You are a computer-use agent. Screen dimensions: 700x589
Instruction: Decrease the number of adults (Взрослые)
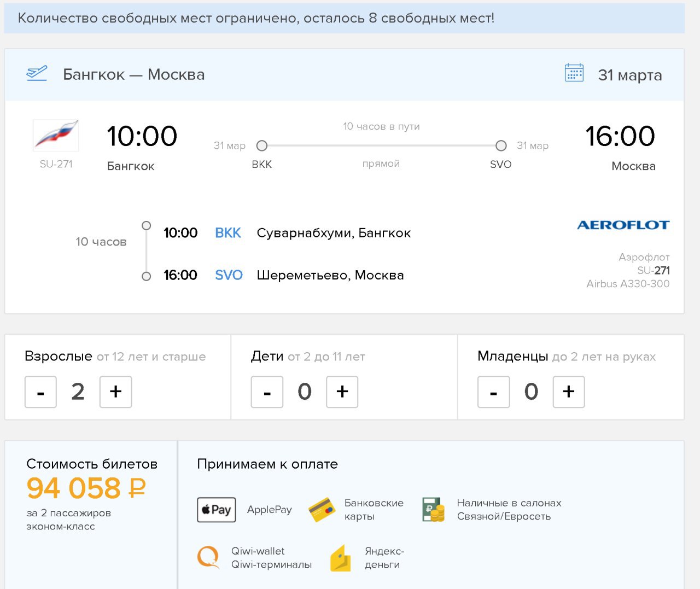(40, 392)
